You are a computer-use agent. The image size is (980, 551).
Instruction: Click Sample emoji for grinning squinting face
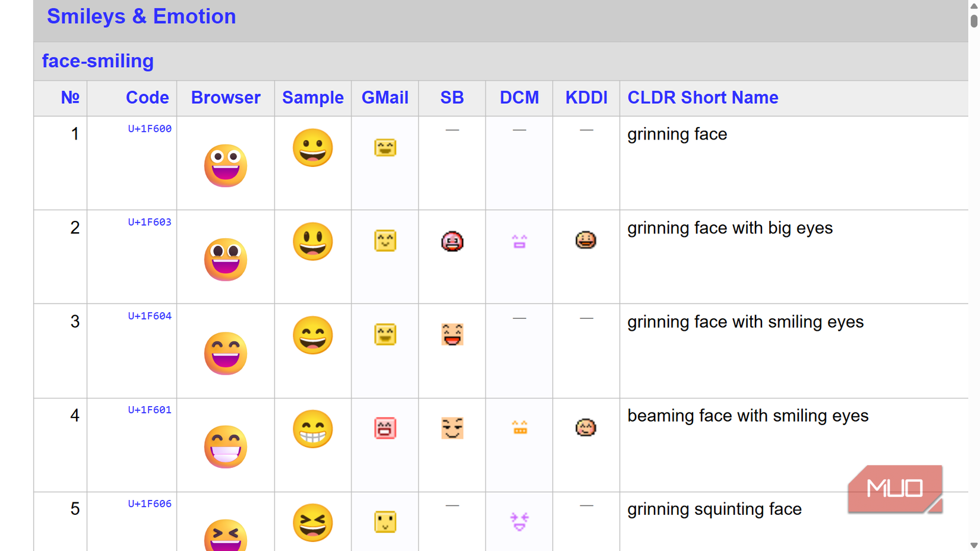click(x=313, y=523)
